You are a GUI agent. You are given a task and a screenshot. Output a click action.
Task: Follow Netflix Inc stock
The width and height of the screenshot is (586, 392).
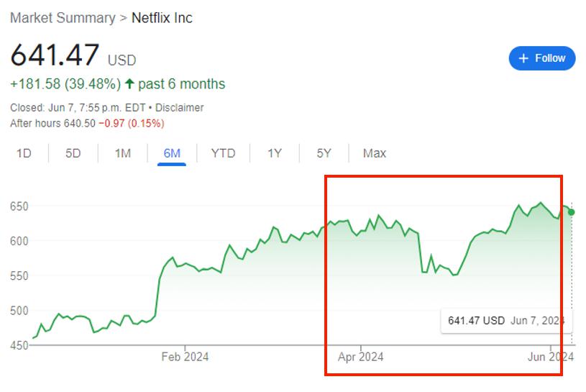[x=542, y=58]
